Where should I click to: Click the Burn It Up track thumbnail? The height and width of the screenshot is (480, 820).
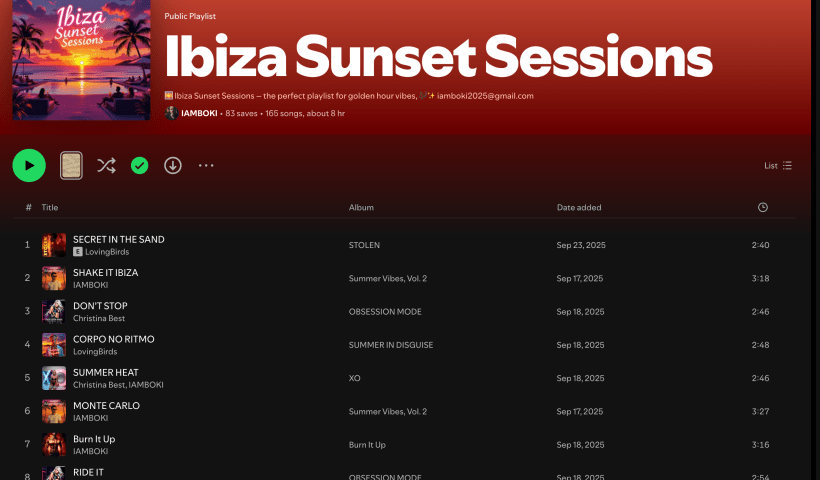54,445
